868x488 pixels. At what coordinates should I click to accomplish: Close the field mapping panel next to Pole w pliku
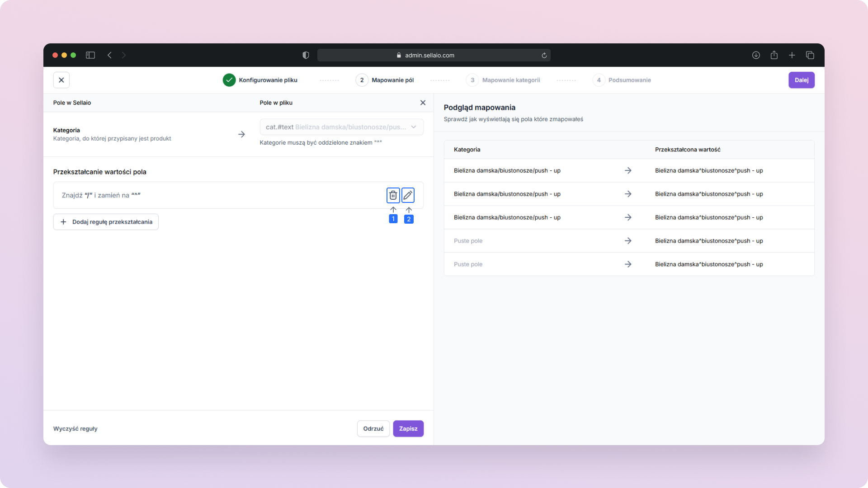click(x=423, y=103)
